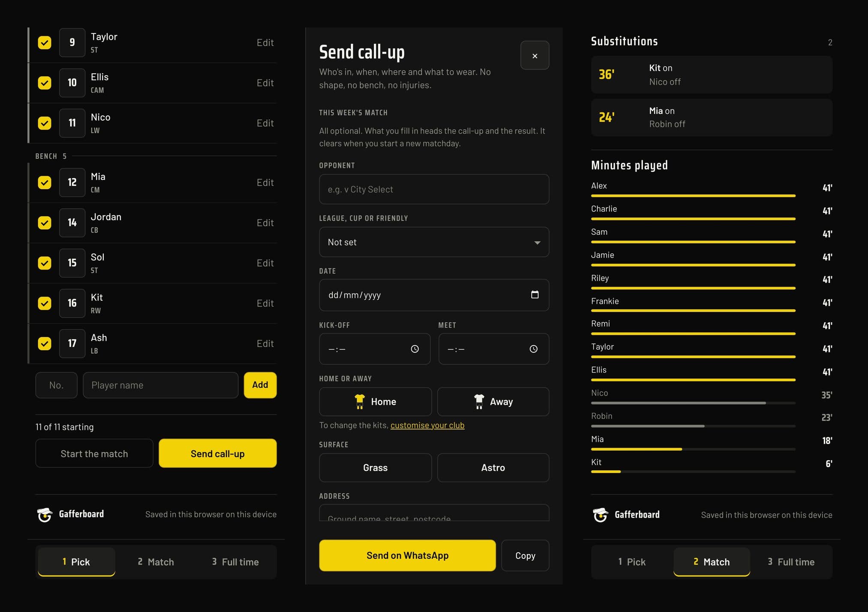Screen dimensions: 868x612
Task: Toggle Mia's bench checkbox
Action: [x=45, y=182]
